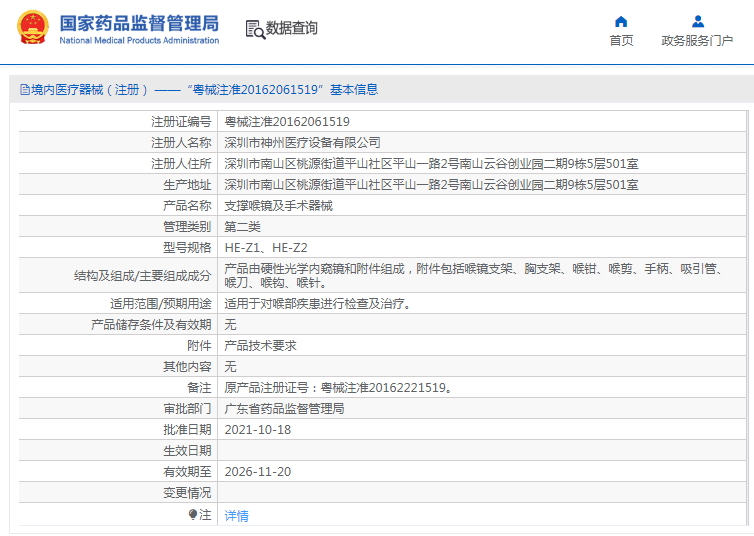
Task: Select the 产品储存条件及有效期 label
Action: 151,325
